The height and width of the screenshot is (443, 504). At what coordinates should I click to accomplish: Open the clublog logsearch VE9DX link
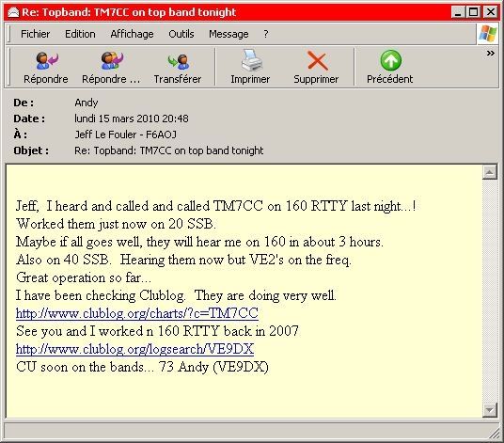click(134, 349)
